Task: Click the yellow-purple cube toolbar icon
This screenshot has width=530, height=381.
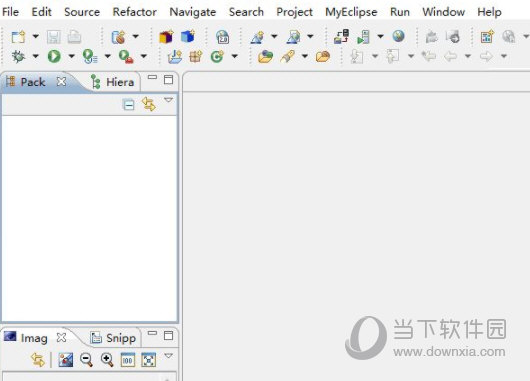Action: click(166, 37)
